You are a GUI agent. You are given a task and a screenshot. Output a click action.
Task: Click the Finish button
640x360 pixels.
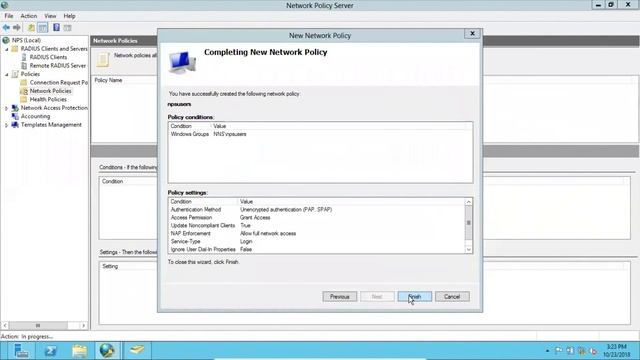[x=415, y=297]
